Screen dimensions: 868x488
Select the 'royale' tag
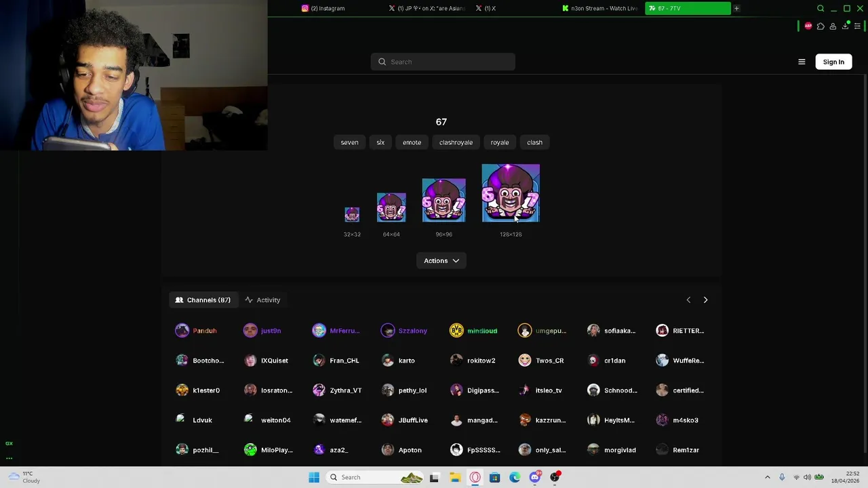500,142
